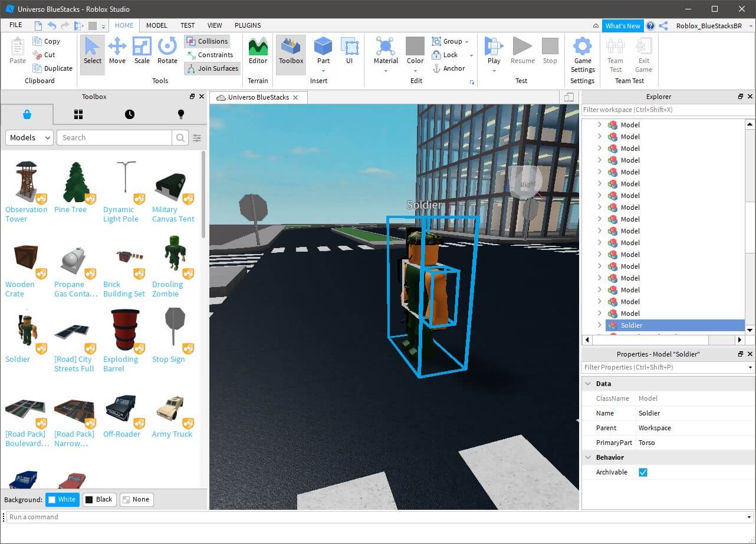This screenshot has width=756, height=544.
Task: Toggle the Collisions option
Action: tap(206, 41)
